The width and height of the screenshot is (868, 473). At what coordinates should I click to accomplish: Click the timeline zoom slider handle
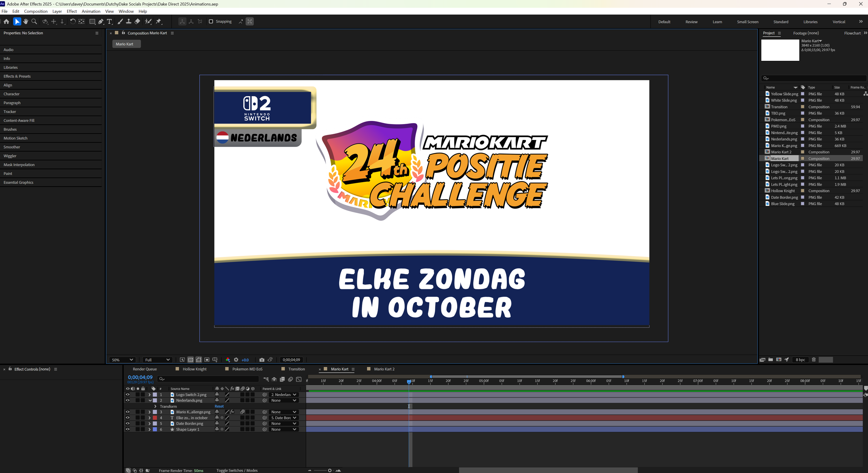pyautogui.click(x=329, y=471)
